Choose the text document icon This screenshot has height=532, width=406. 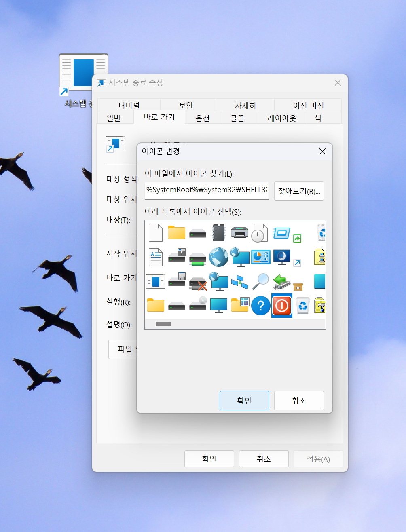coord(156,257)
